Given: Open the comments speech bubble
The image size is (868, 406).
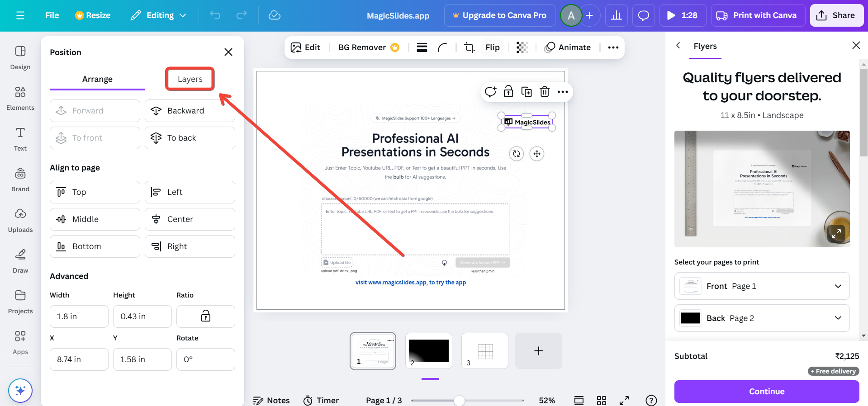Looking at the screenshot, I should 643,15.
